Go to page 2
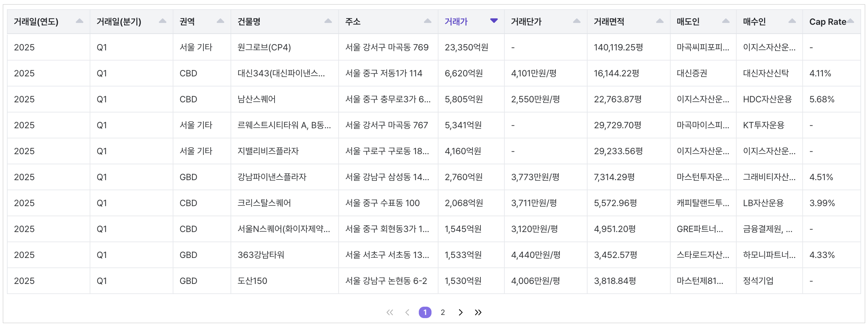 443,312
